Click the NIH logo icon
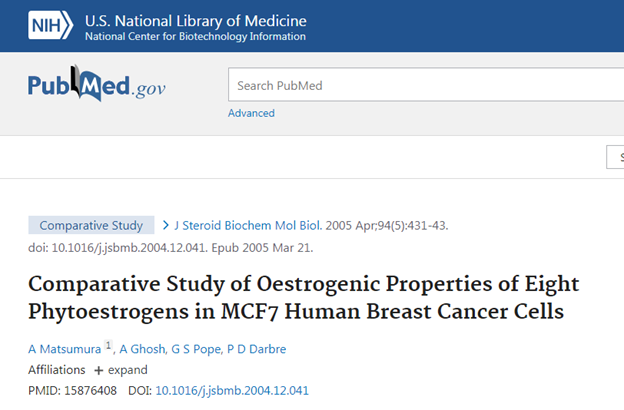 pyautogui.click(x=51, y=25)
